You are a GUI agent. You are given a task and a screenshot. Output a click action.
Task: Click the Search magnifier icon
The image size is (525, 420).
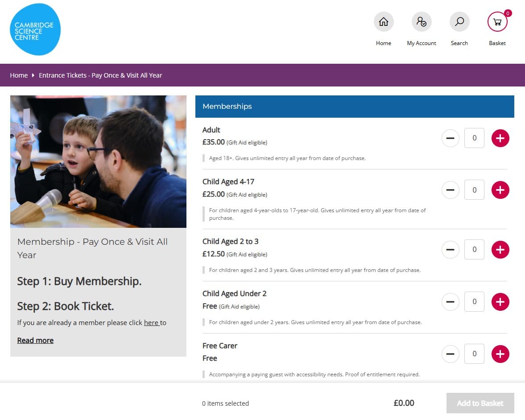point(459,22)
